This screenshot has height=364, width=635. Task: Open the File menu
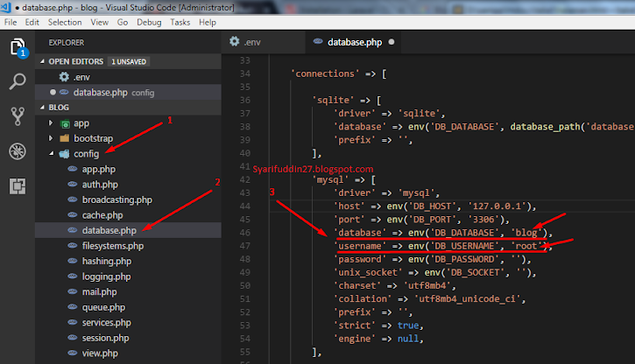point(11,22)
